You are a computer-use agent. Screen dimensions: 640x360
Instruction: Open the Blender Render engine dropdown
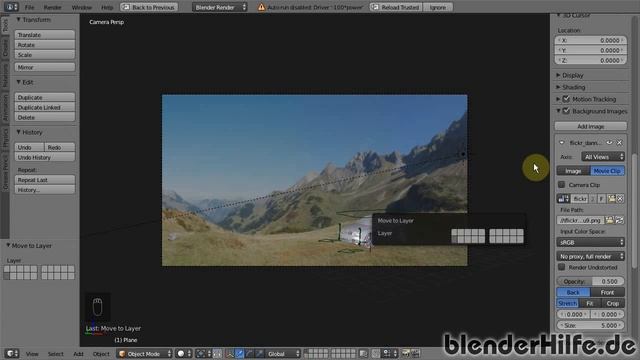click(220, 7)
